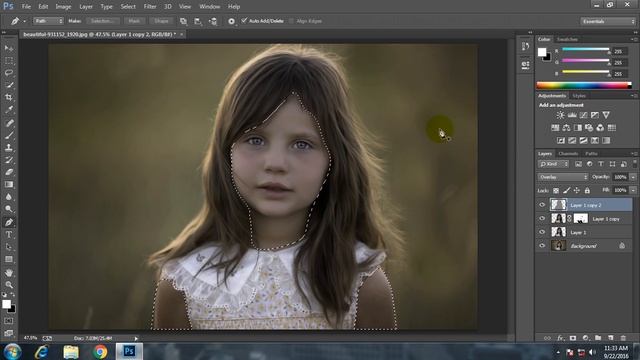Create a new group folder icon

point(598,338)
